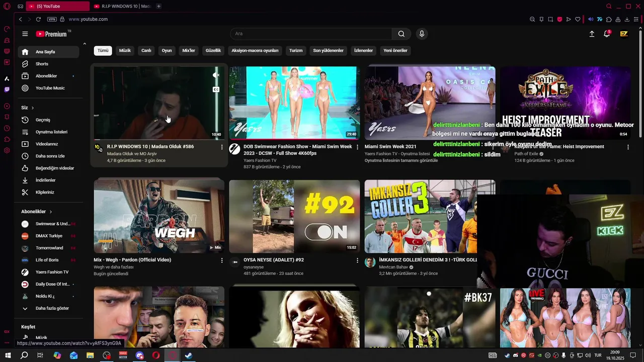Open the Opera menu logo icon
The height and width of the screenshot is (362, 644).
point(7,6)
